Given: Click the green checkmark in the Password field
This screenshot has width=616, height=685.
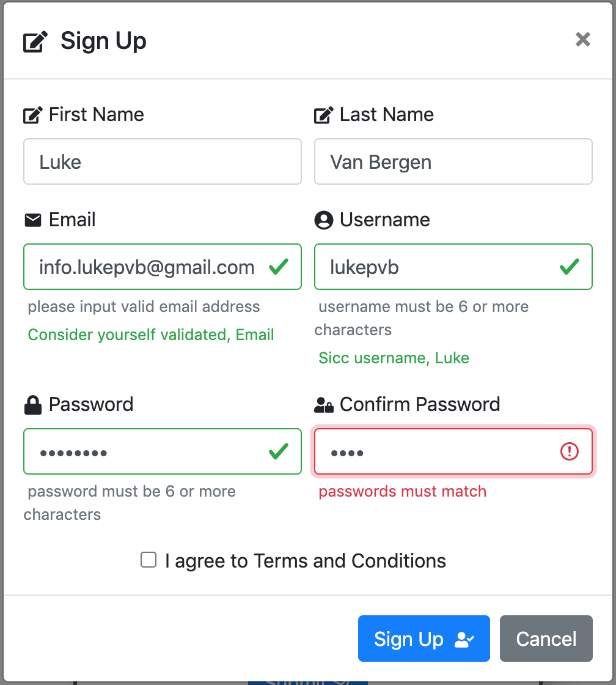Looking at the screenshot, I should pos(280,451).
